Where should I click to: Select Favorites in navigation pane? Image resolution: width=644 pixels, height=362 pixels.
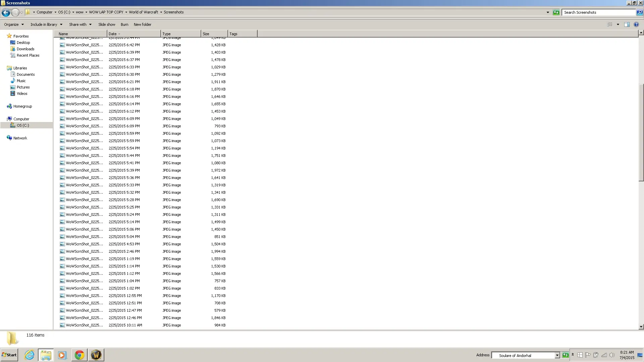pos(21,36)
